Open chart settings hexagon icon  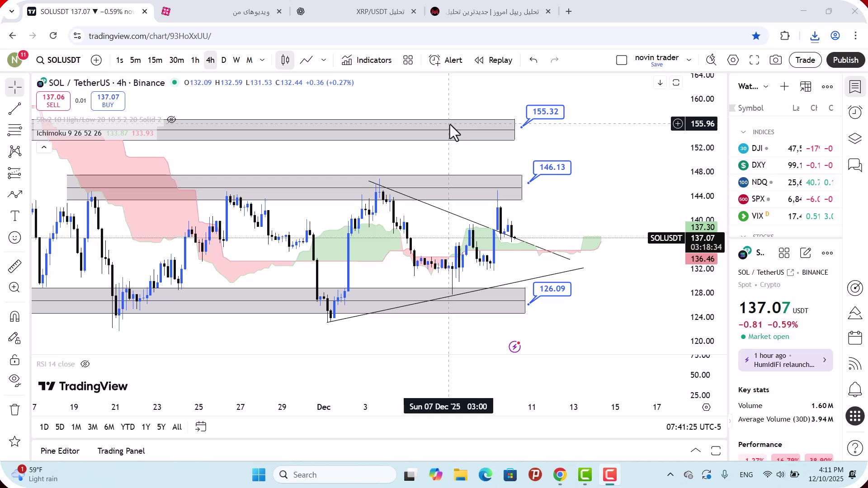click(733, 60)
